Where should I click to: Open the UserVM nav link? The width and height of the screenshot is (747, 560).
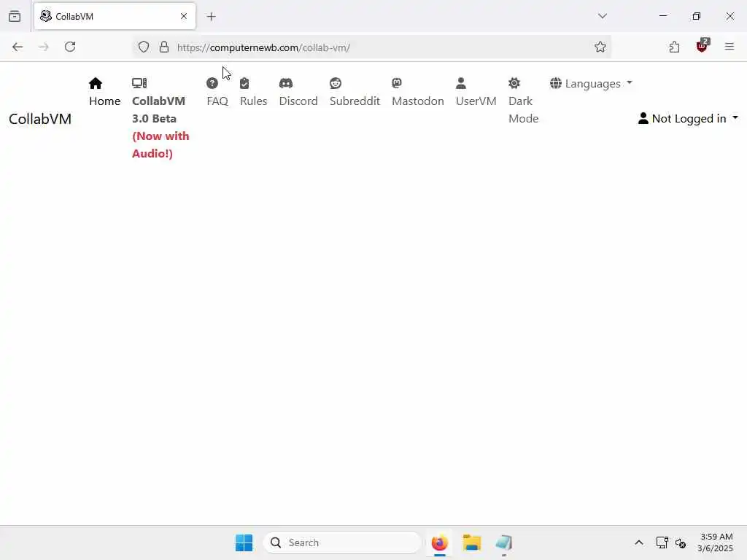coord(476,101)
